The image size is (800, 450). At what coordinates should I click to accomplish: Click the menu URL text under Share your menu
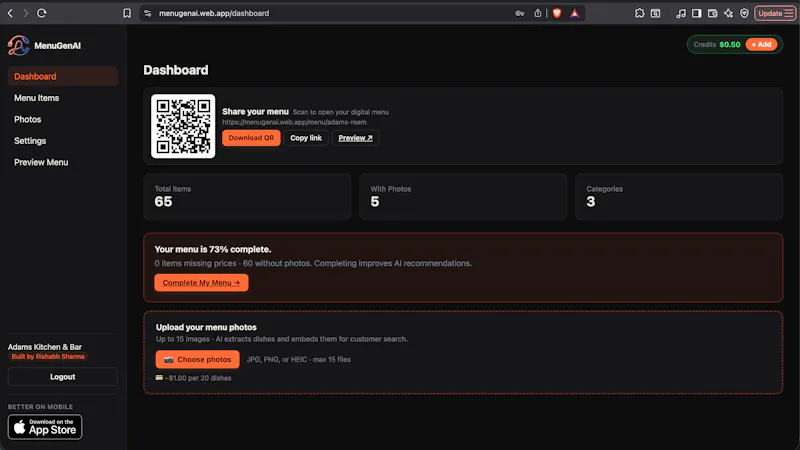click(x=294, y=122)
